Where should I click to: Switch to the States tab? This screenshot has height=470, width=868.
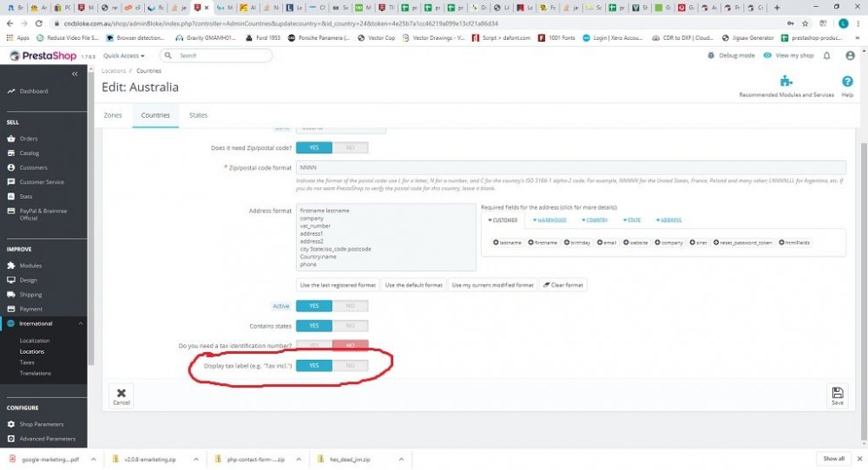click(x=198, y=115)
